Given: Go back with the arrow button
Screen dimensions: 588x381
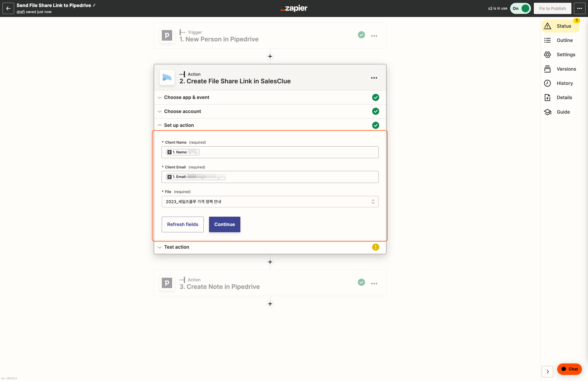Looking at the screenshot, I should pos(8,8).
